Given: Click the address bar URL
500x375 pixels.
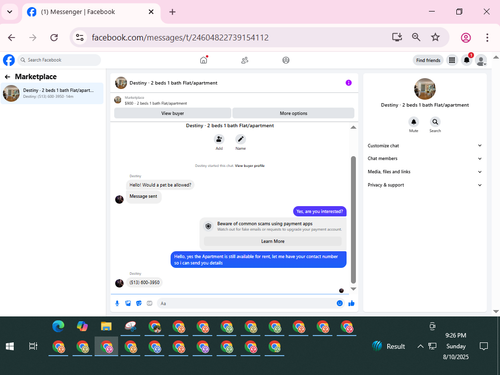Looking at the screenshot, I should 180,37.
